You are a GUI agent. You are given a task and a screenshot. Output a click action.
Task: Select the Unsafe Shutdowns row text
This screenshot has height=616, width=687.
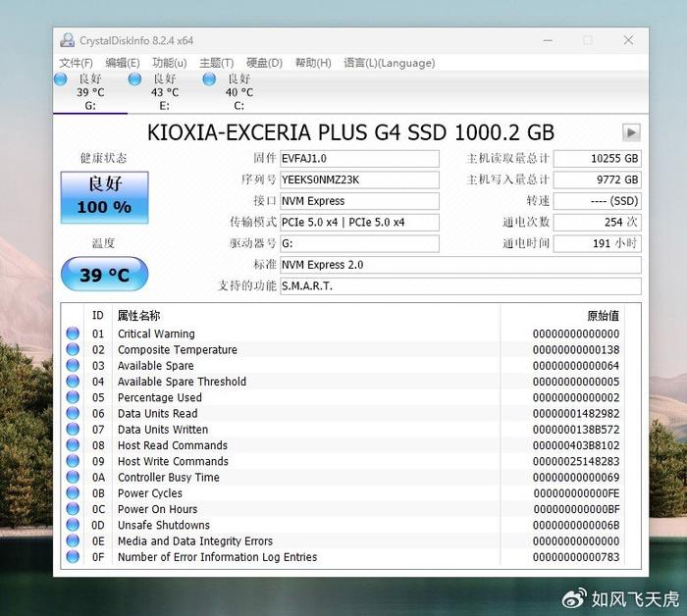pyautogui.click(x=164, y=525)
